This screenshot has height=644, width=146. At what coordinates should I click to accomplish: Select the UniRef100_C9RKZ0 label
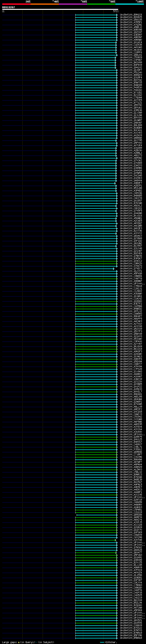(131, 263)
